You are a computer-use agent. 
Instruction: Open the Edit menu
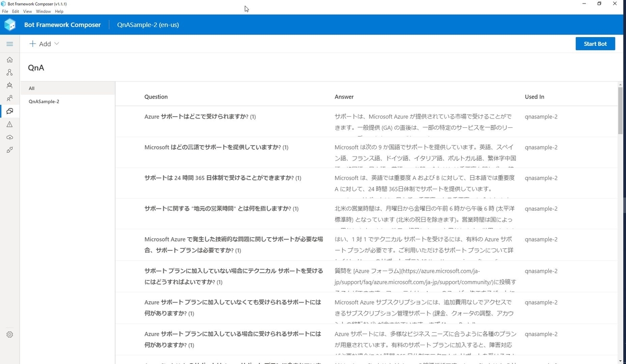(x=15, y=11)
